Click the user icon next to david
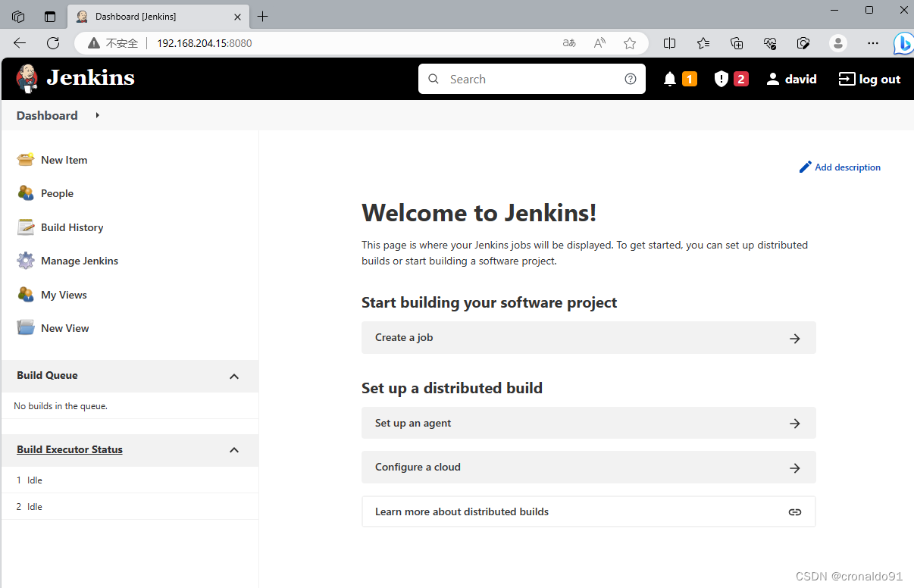Viewport: 914px width, 588px height. pos(773,79)
